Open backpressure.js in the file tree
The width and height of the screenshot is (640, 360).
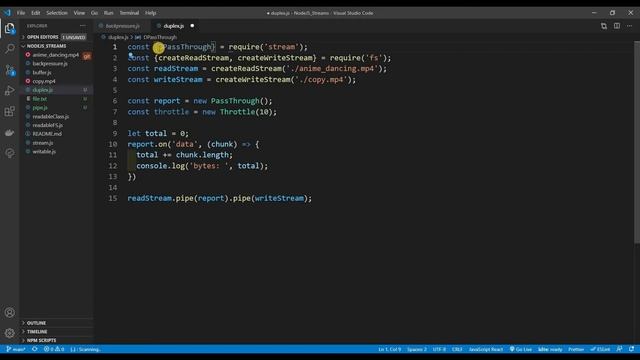[50, 64]
